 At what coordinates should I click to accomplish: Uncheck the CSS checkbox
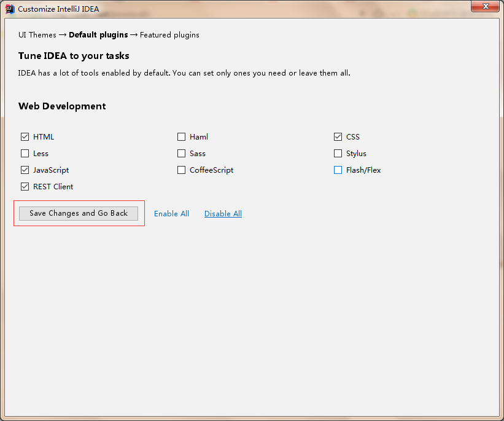(338, 137)
